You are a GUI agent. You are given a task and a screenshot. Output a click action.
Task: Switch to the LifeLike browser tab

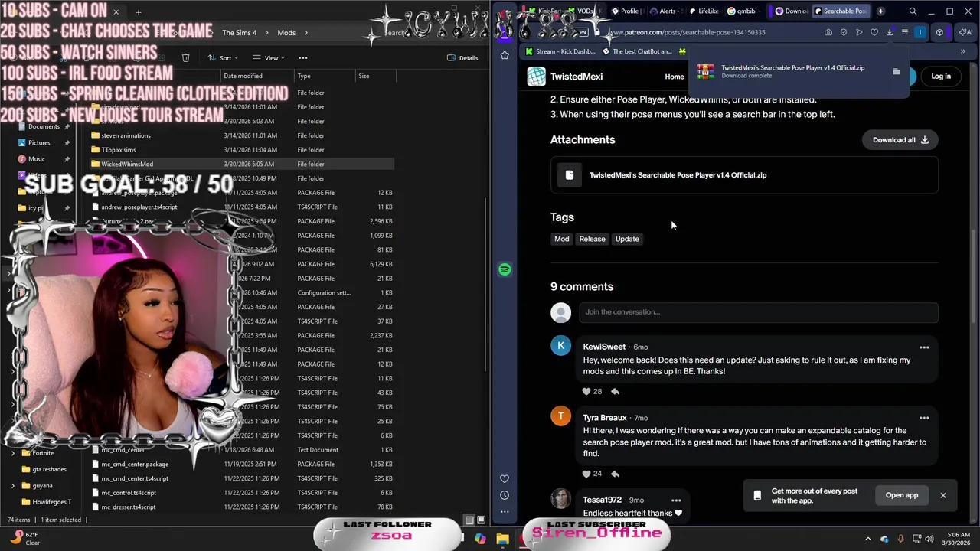(703, 11)
